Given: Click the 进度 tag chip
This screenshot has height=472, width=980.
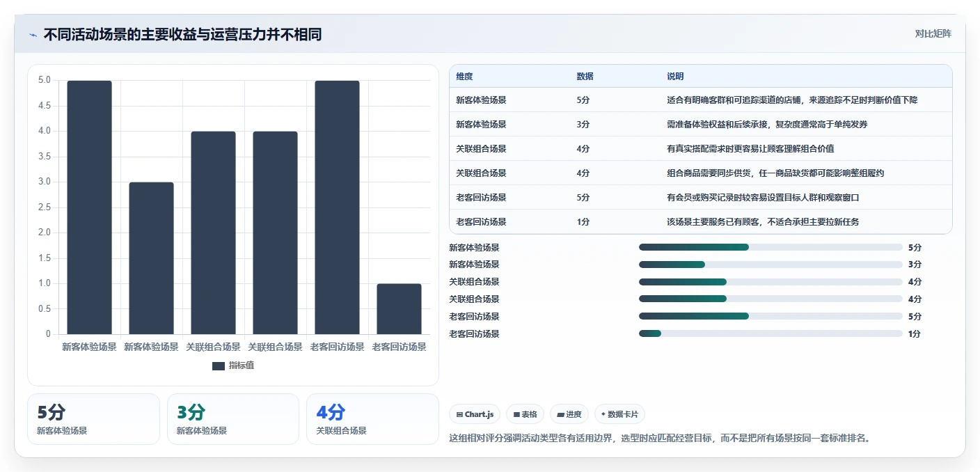Looking at the screenshot, I should pyautogui.click(x=569, y=414).
